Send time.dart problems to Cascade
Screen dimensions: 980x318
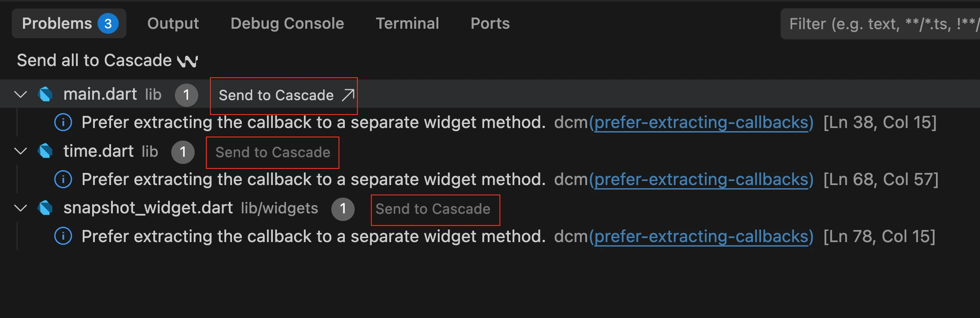(272, 152)
